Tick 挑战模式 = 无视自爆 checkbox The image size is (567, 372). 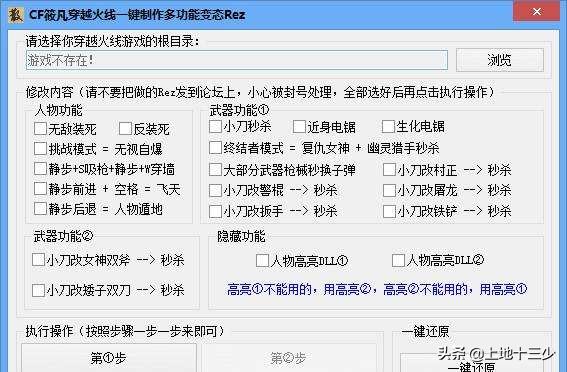[x=40, y=149]
